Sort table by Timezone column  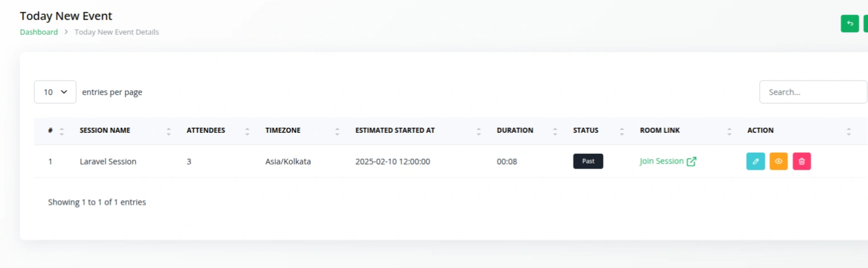337,131
